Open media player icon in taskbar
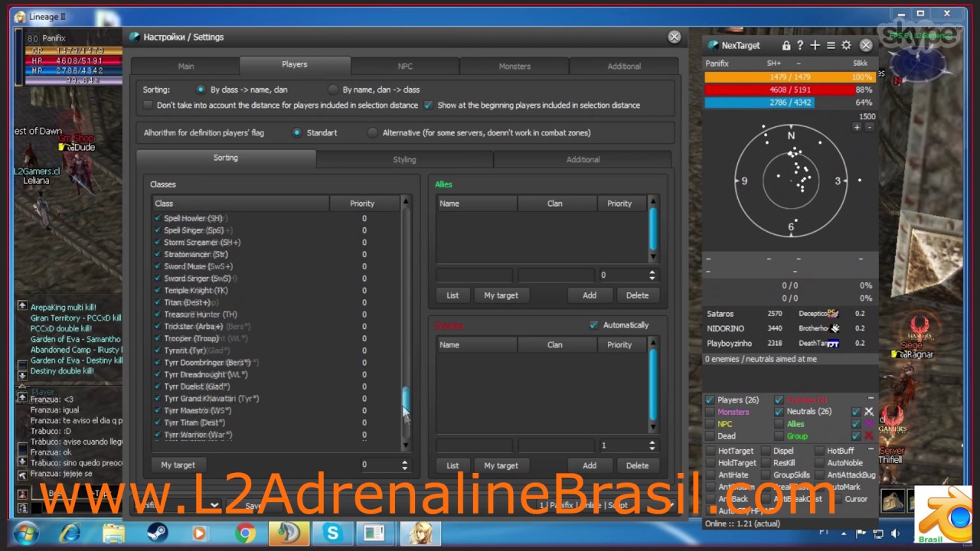The image size is (980, 551). [201, 533]
